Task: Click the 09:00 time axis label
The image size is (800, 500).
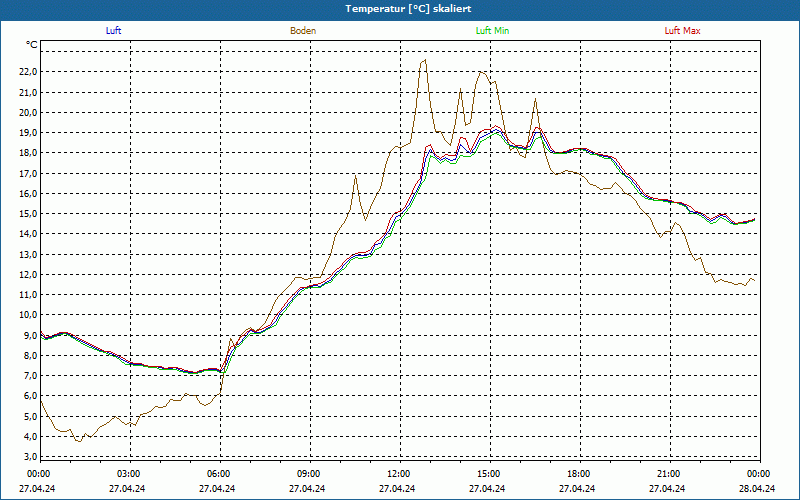Action: pos(309,474)
